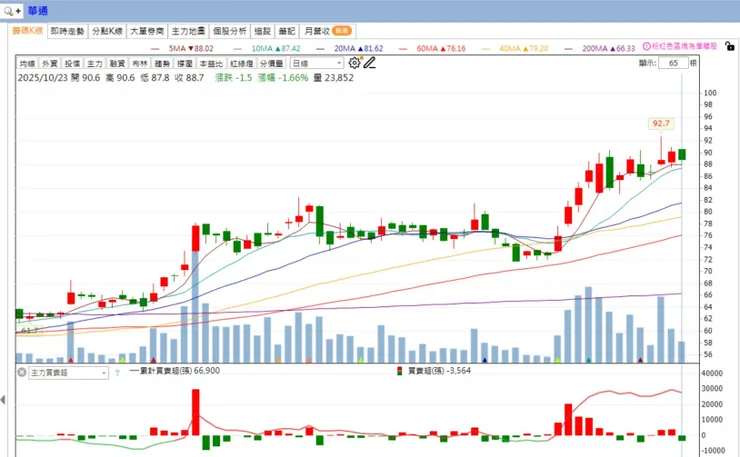Switch to 籌碼K線 tab
This screenshot has height=457, width=740.
click(27, 31)
